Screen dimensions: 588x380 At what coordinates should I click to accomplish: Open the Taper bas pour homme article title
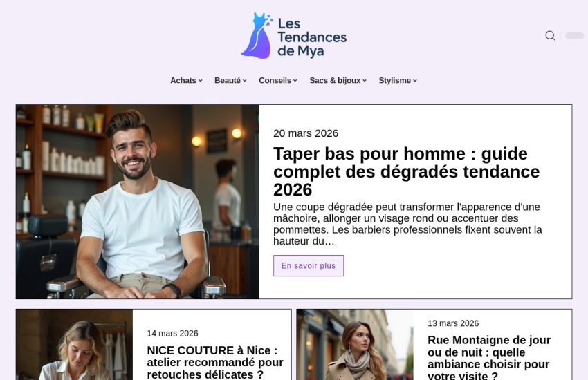[407, 172]
